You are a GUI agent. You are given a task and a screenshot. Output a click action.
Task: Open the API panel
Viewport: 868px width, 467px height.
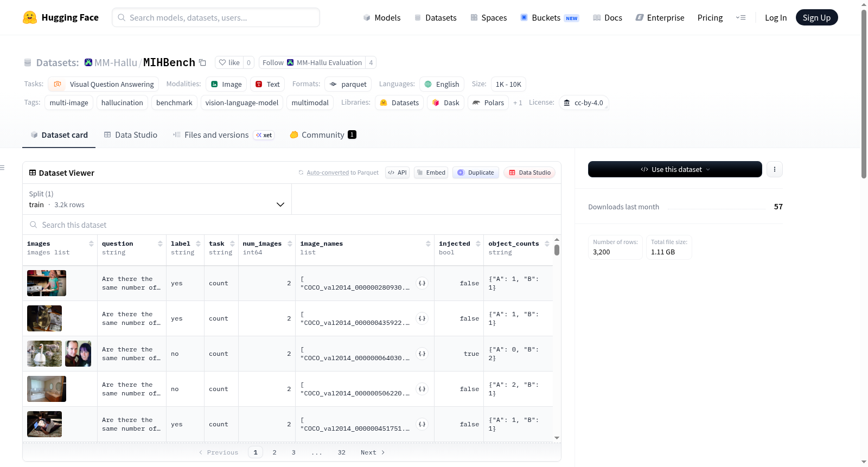pos(397,172)
